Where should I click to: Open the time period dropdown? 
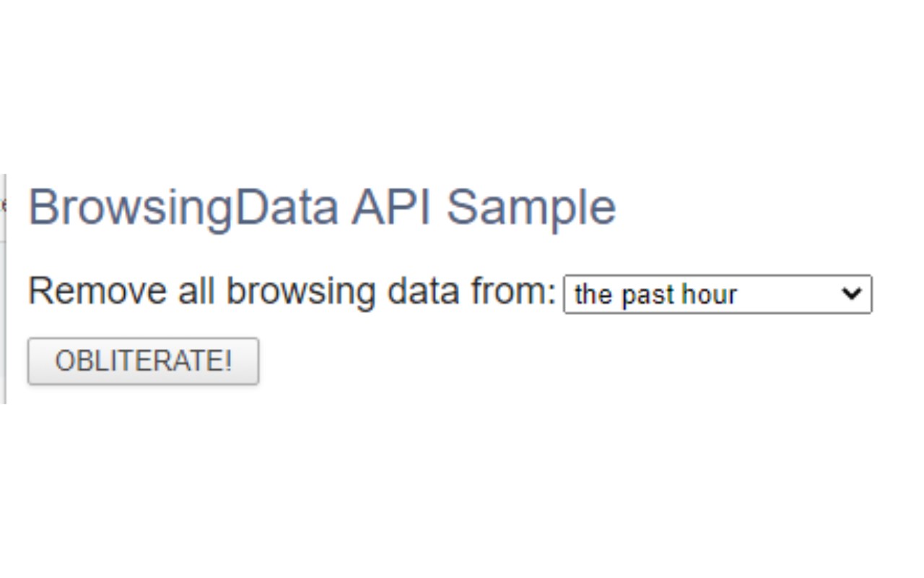coord(717,294)
